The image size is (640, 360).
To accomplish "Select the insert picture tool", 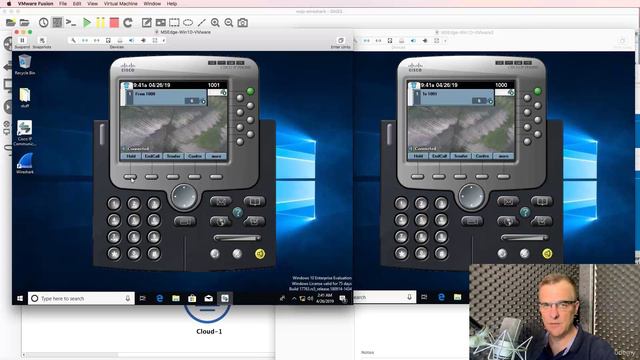I will point(160,22).
